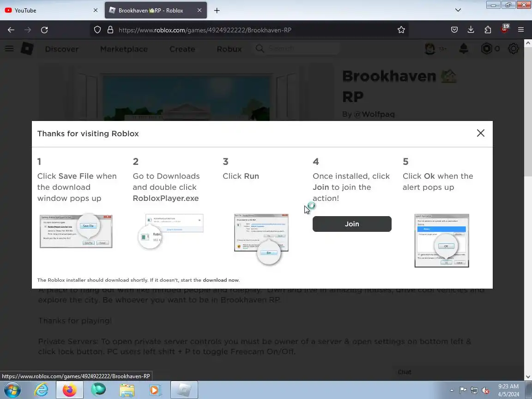Image resolution: width=532 pixels, height=399 pixels.
Task: Click the Robux balance icon
Action: click(x=487, y=49)
